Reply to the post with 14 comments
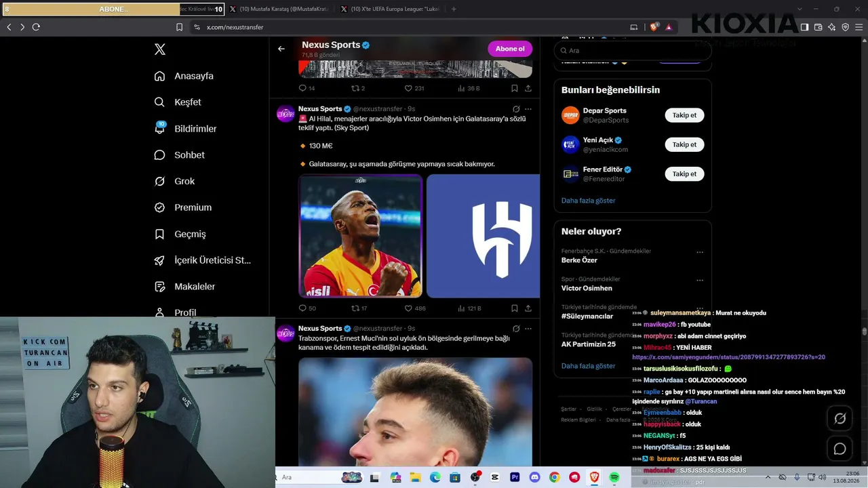 point(307,88)
